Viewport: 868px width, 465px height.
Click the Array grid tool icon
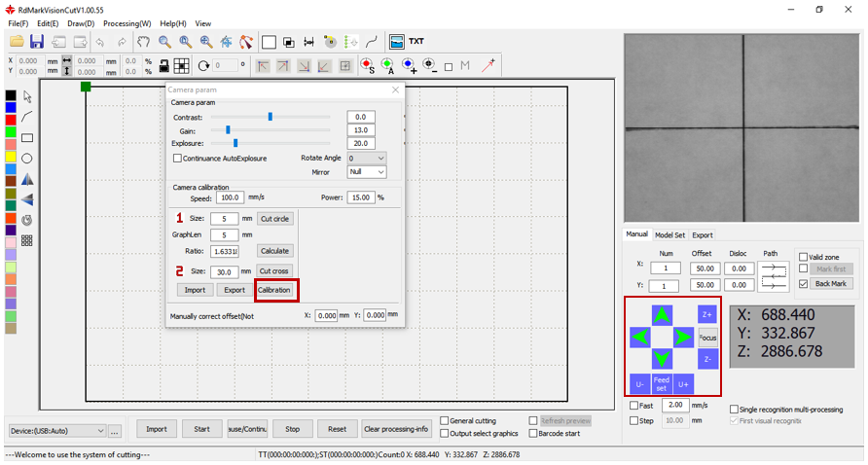click(27, 240)
